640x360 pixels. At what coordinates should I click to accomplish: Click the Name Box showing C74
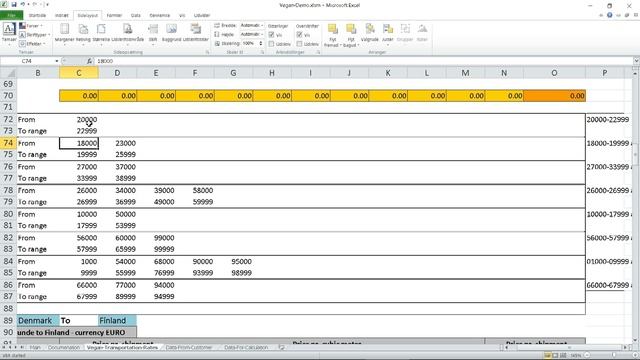pyautogui.click(x=27, y=61)
